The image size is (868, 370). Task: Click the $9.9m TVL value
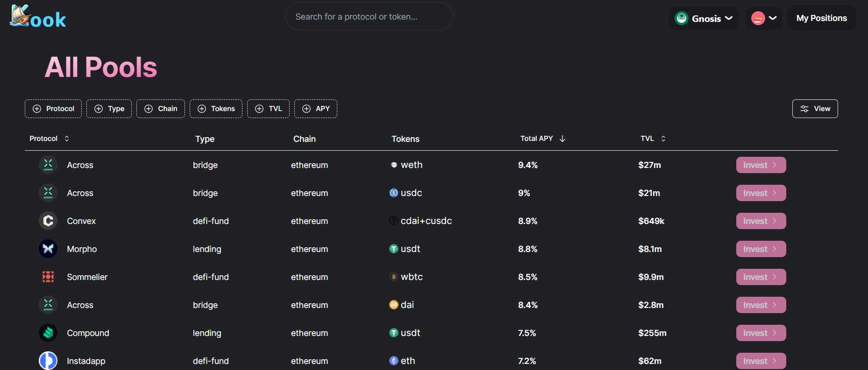tap(651, 277)
